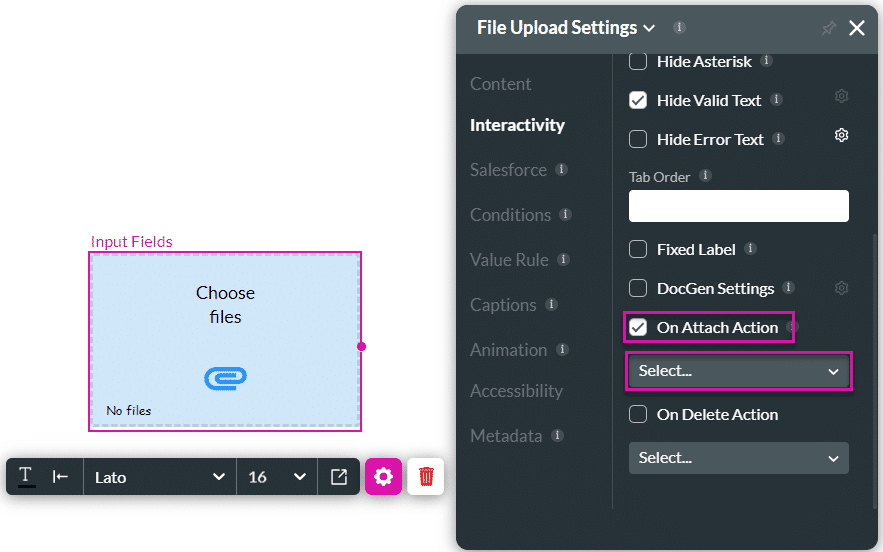Uncheck the Hide Valid Text checkbox
Viewport: 883px width, 552px height.
[638, 100]
